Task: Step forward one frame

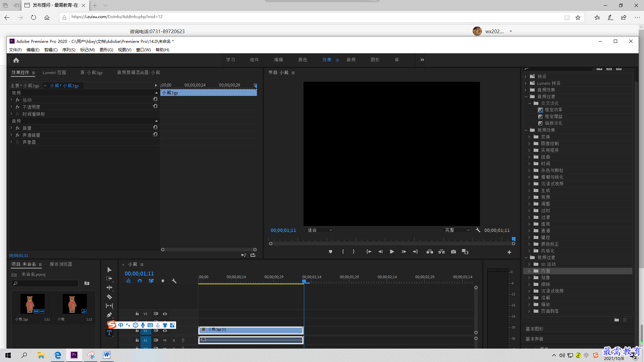Action: coord(404,252)
